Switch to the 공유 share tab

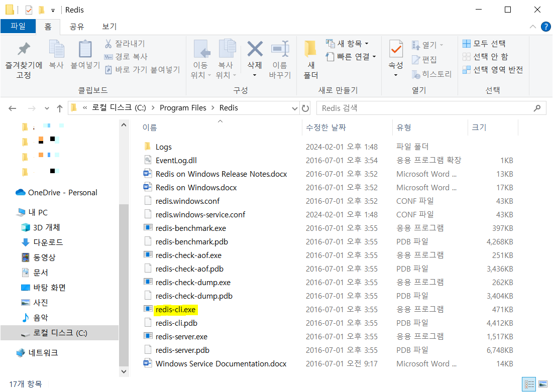76,27
